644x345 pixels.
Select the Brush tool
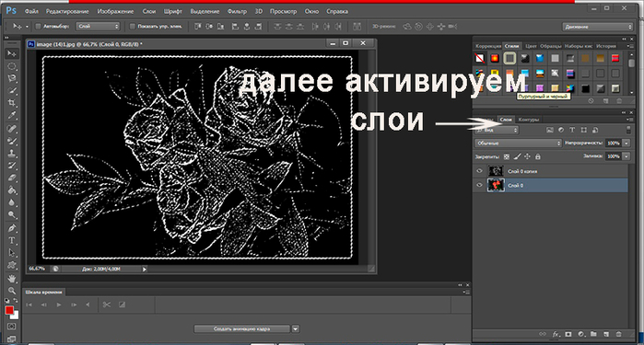[11, 141]
